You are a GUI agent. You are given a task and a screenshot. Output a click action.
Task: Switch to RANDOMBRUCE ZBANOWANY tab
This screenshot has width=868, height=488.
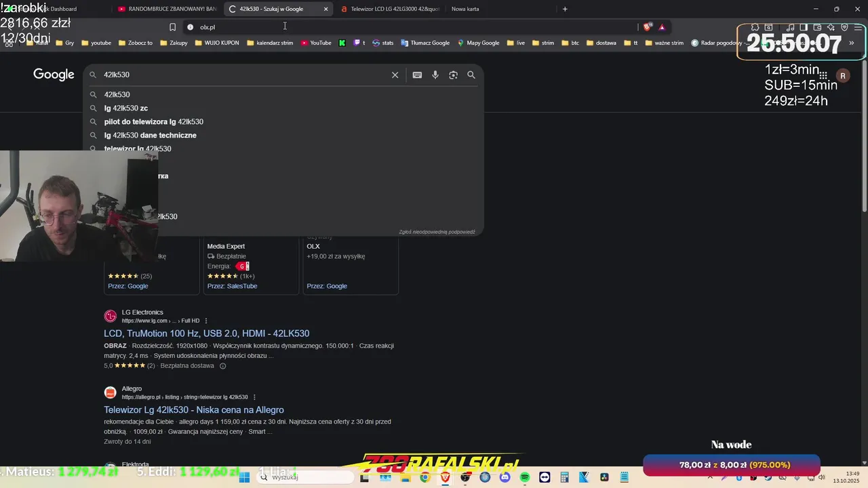(x=167, y=9)
